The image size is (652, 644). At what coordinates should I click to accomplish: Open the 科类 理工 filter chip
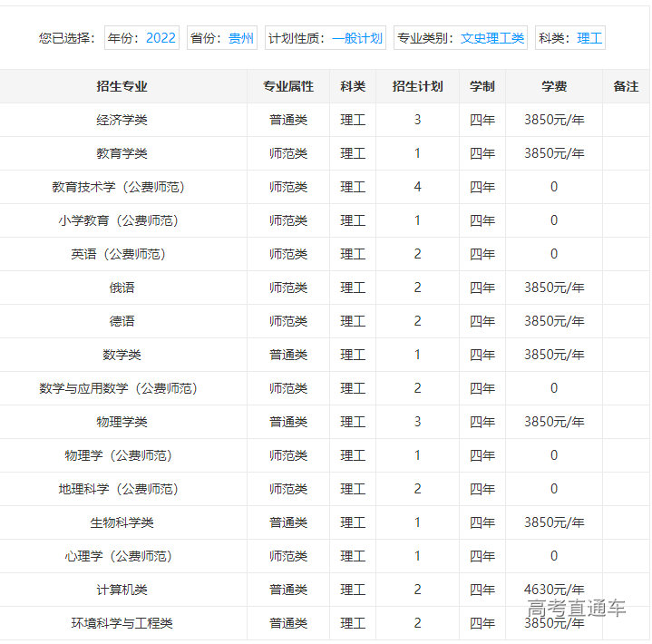[569, 38]
